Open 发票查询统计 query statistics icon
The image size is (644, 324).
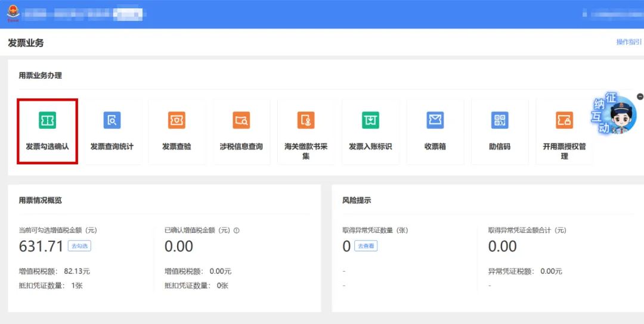(112, 120)
